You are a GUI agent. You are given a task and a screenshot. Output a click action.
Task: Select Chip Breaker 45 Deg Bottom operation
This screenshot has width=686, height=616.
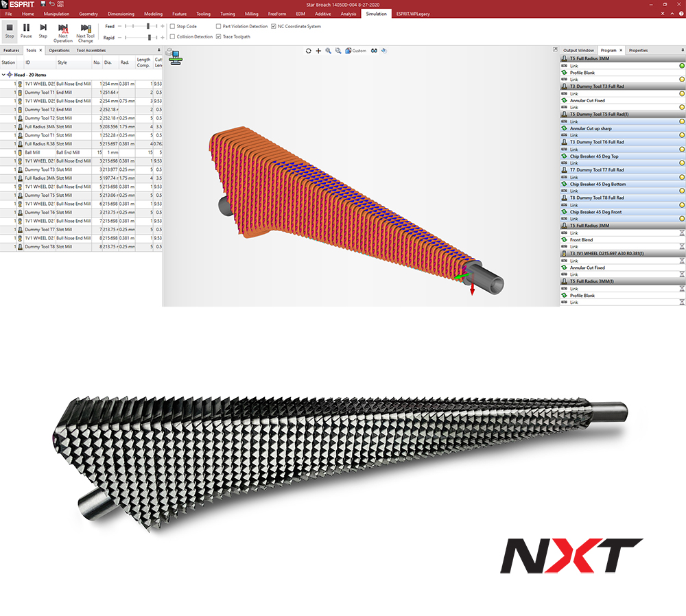[623, 185]
